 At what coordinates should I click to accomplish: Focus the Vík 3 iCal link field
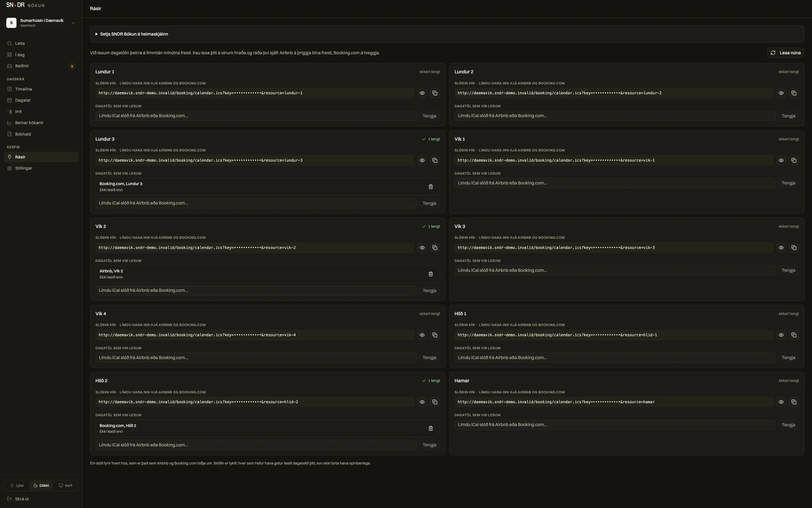click(615, 271)
